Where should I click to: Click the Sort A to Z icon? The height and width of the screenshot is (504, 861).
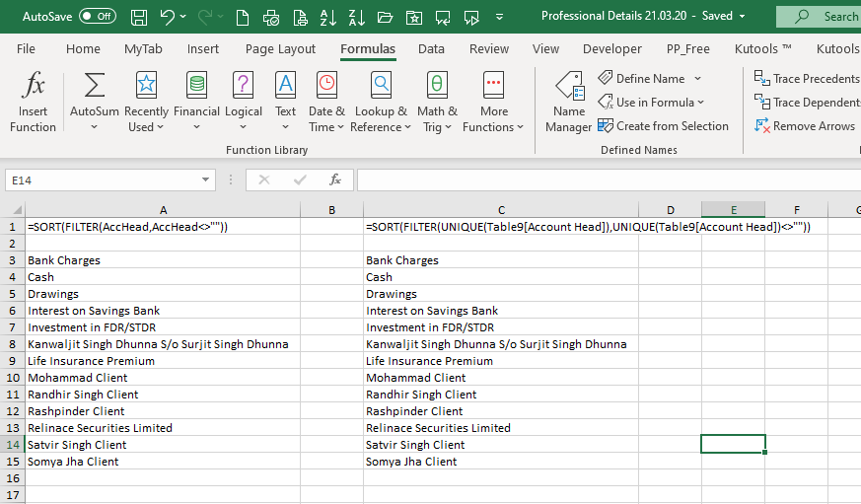coord(327,18)
